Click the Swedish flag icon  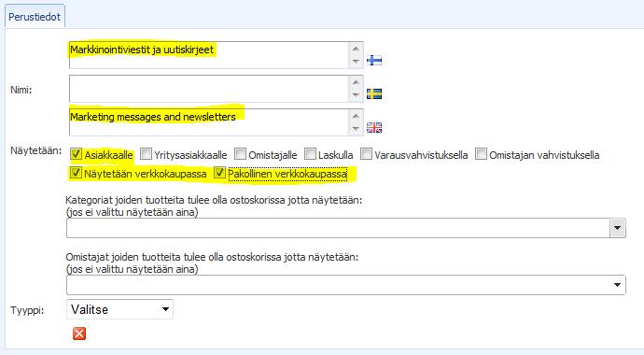(x=373, y=93)
